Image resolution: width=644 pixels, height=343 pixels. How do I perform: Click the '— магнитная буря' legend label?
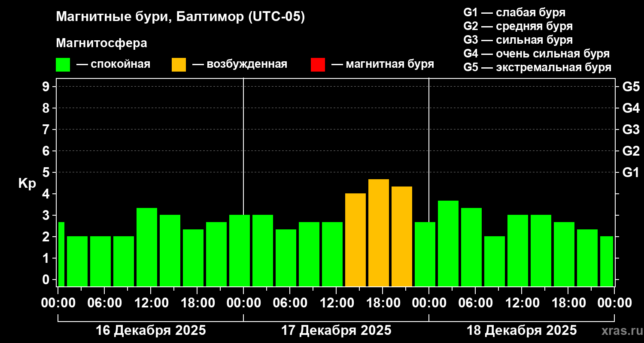[383, 64]
